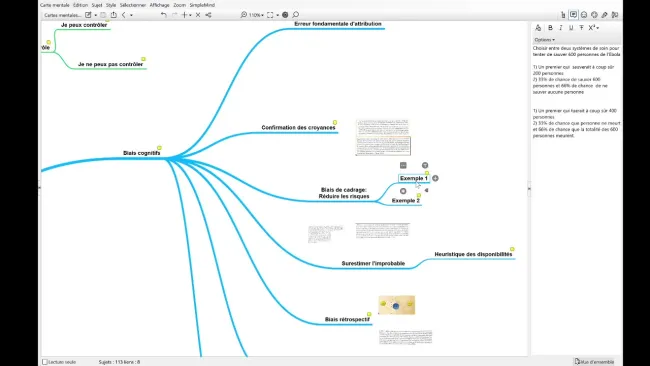This screenshot has height=366, width=650.
Task: Click the add child plus circle beside Exemple 1
Action: point(435,178)
